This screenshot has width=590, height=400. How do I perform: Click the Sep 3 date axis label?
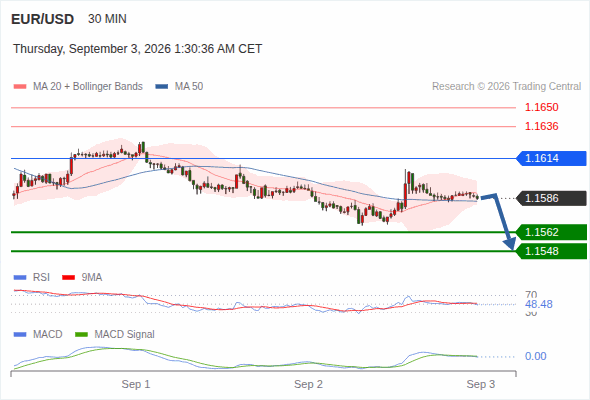(481, 384)
